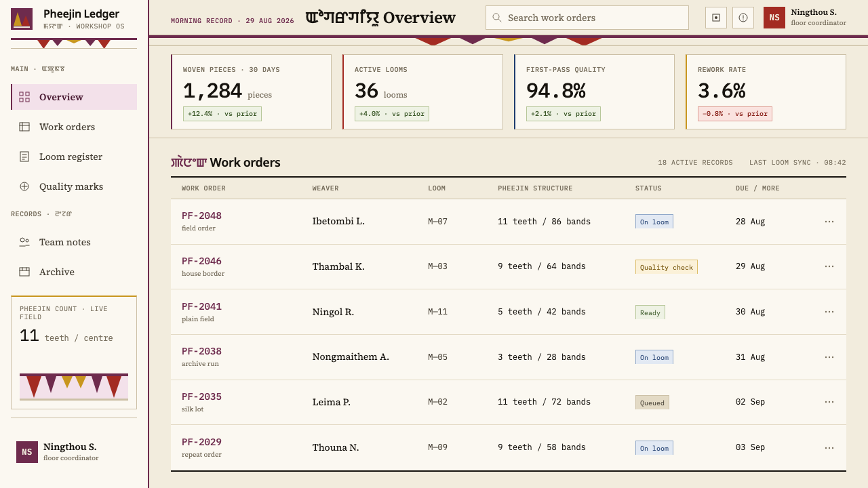Click the Archive box icon
The image size is (868, 488).
coord(24,272)
